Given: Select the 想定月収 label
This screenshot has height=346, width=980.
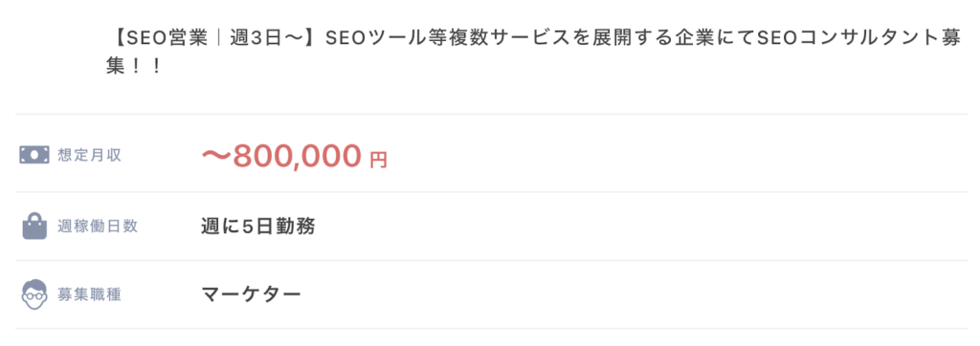Looking at the screenshot, I should point(89,156).
